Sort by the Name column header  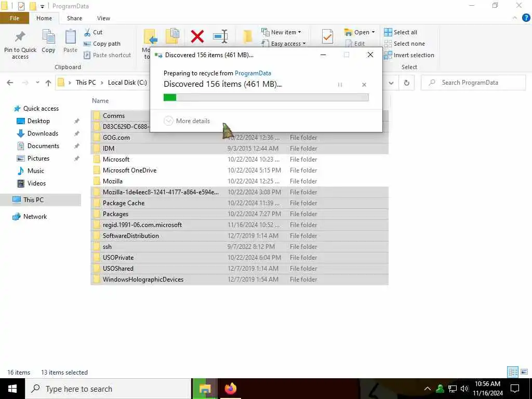[x=100, y=101]
